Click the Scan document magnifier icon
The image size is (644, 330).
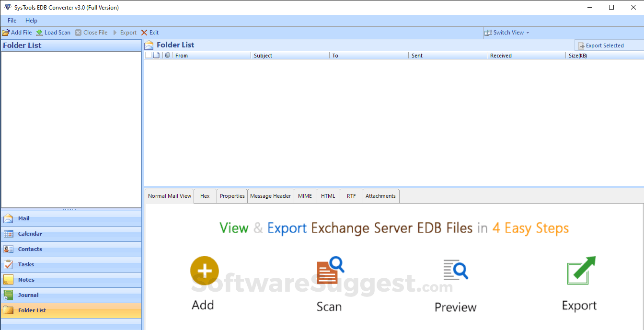click(330, 271)
